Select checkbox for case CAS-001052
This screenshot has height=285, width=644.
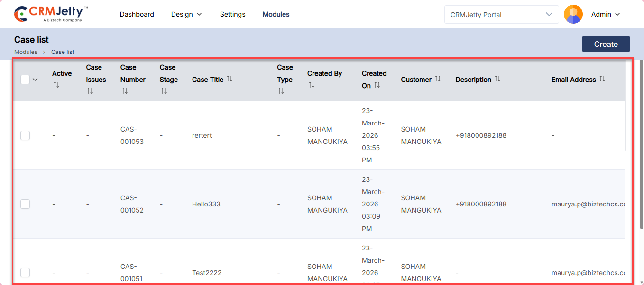pyautogui.click(x=25, y=204)
